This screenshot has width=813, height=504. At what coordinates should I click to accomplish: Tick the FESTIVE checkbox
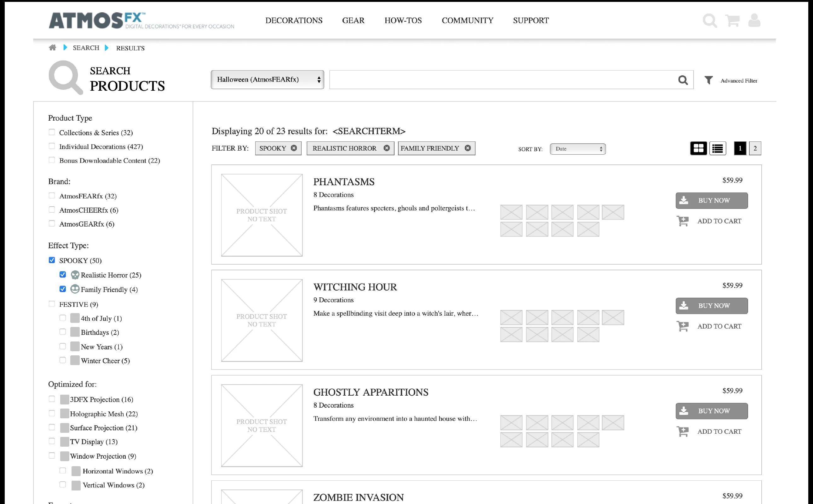tap(52, 304)
